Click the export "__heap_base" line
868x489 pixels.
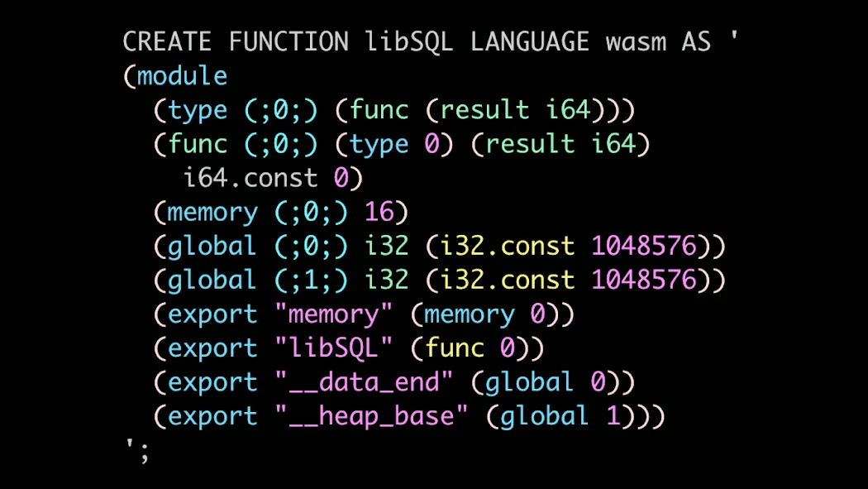(409, 416)
